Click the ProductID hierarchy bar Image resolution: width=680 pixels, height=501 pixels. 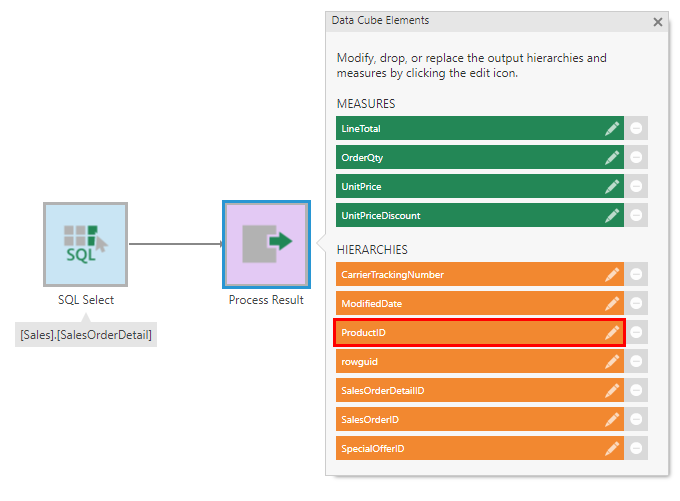460,333
